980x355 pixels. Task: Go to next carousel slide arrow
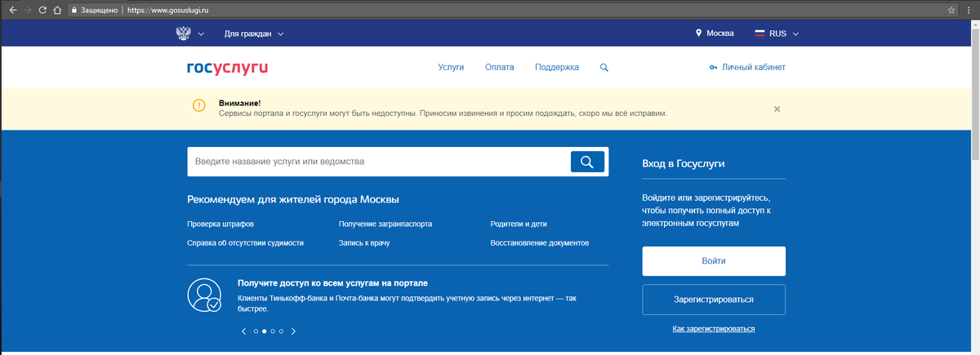click(x=293, y=331)
